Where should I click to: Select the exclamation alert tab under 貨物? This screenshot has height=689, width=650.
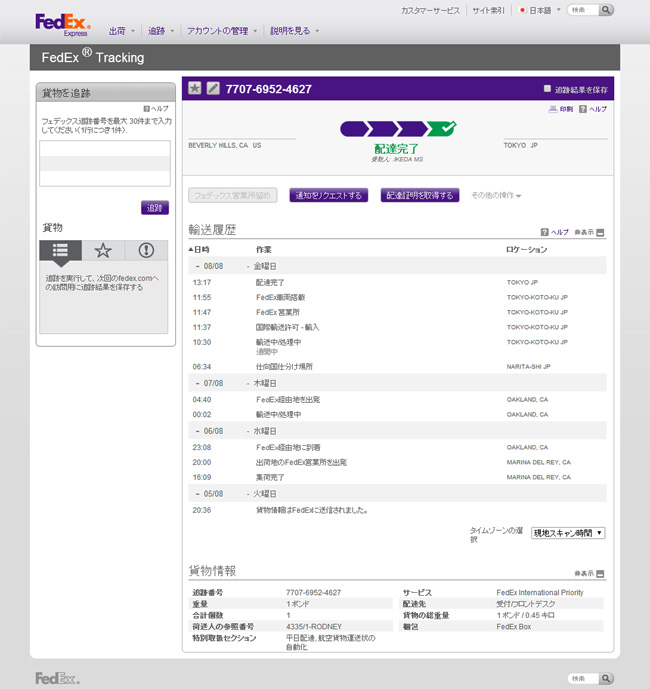coord(146,250)
